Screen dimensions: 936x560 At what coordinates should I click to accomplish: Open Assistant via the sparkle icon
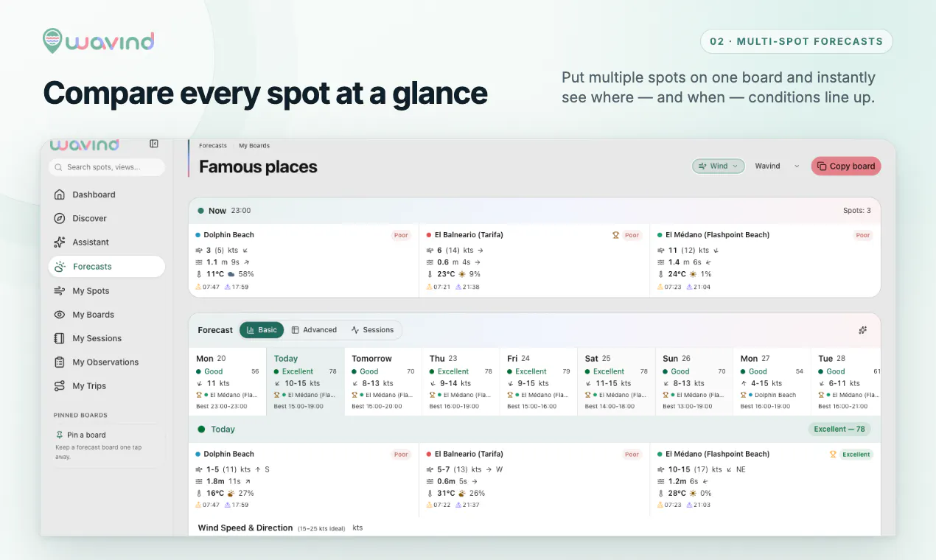tap(60, 242)
